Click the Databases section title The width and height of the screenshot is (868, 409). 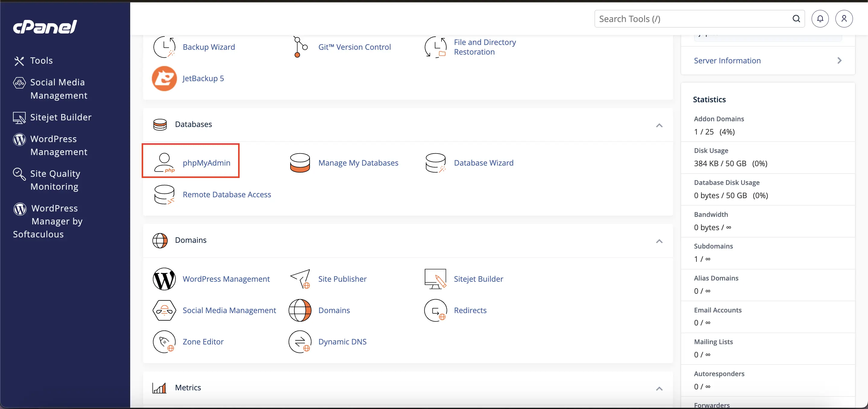[x=193, y=125]
